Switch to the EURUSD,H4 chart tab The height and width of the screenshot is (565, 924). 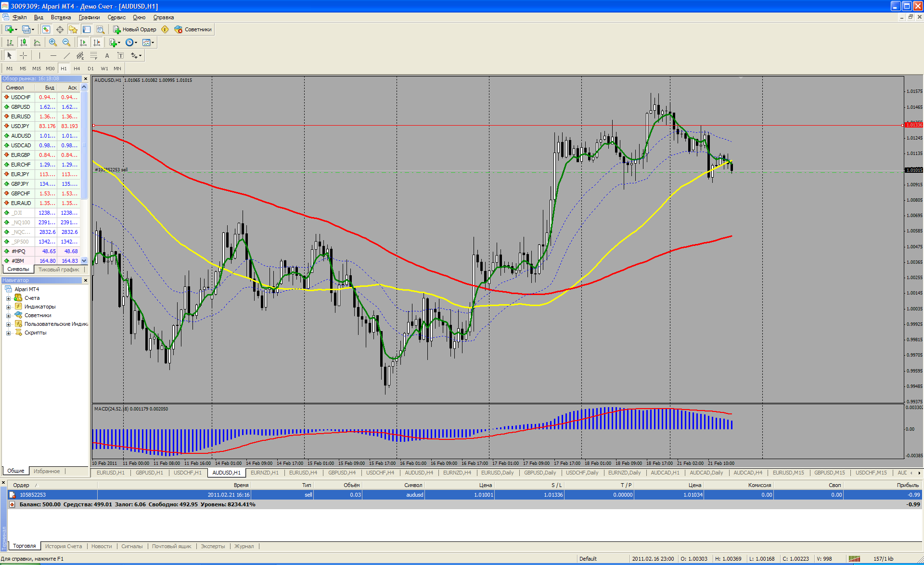tap(303, 473)
